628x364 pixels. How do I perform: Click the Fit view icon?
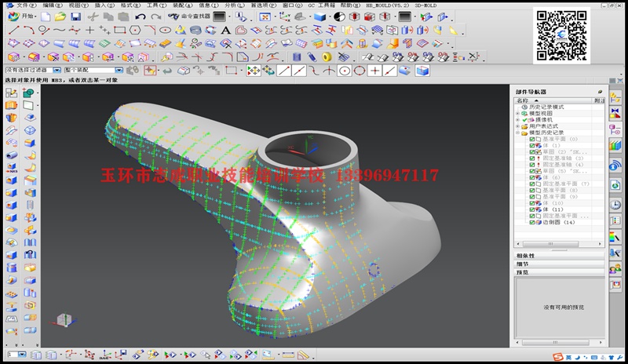coord(265,16)
